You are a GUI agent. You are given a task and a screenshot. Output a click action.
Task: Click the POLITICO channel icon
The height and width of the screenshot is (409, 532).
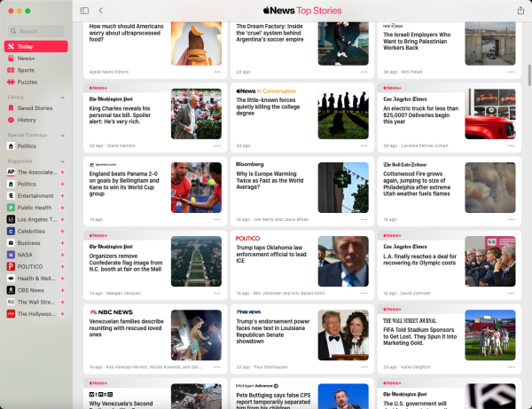pyautogui.click(x=11, y=267)
